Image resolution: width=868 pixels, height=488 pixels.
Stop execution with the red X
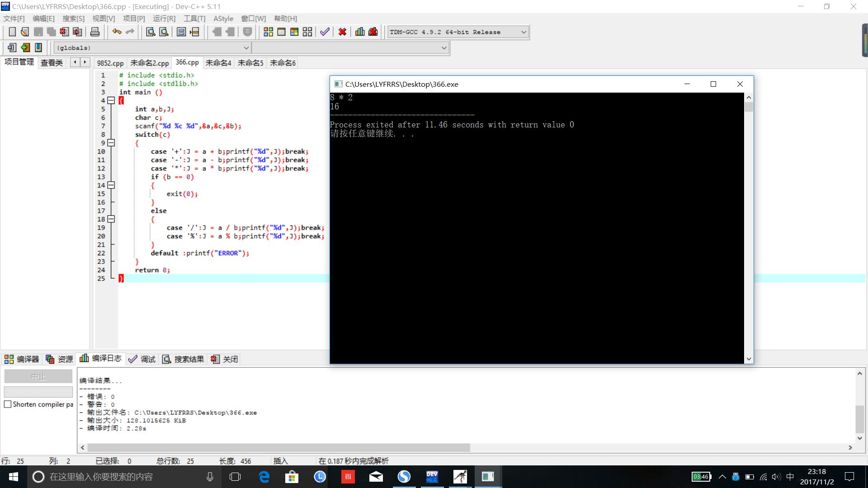point(343,32)
